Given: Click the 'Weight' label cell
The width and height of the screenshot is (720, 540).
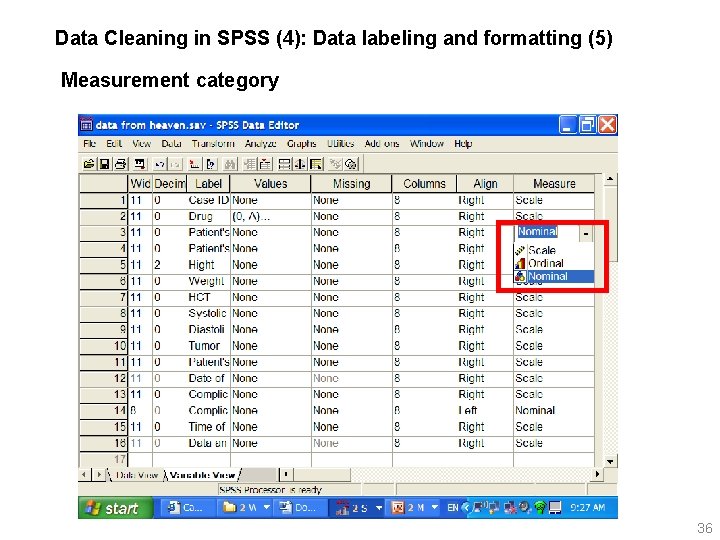Looking at the screenshot, I should tap(208, 281).
